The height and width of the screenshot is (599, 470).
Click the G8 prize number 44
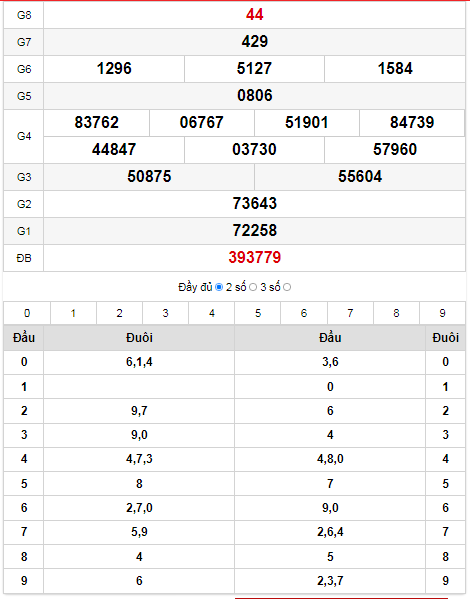pos(254,15)
